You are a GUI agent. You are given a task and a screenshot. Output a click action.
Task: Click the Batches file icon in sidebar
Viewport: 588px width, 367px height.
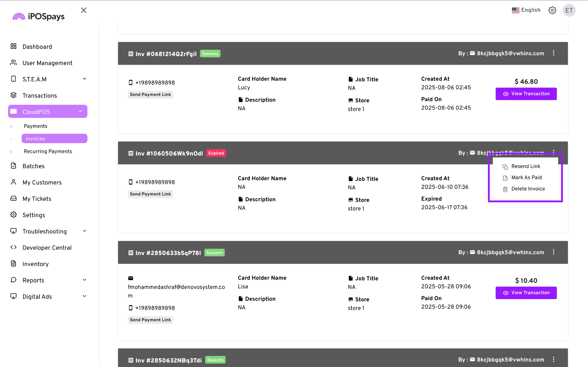coord(13,166)
